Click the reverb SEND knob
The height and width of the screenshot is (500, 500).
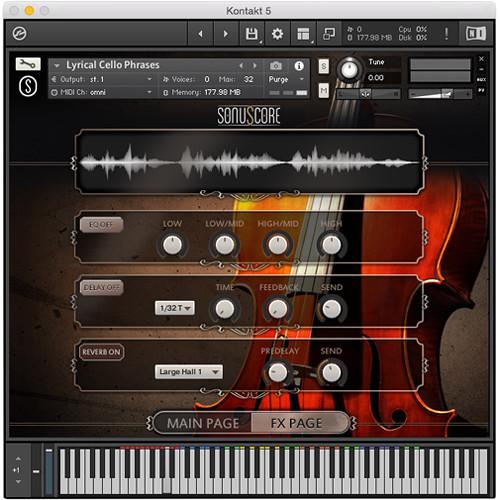coord(331,372)
